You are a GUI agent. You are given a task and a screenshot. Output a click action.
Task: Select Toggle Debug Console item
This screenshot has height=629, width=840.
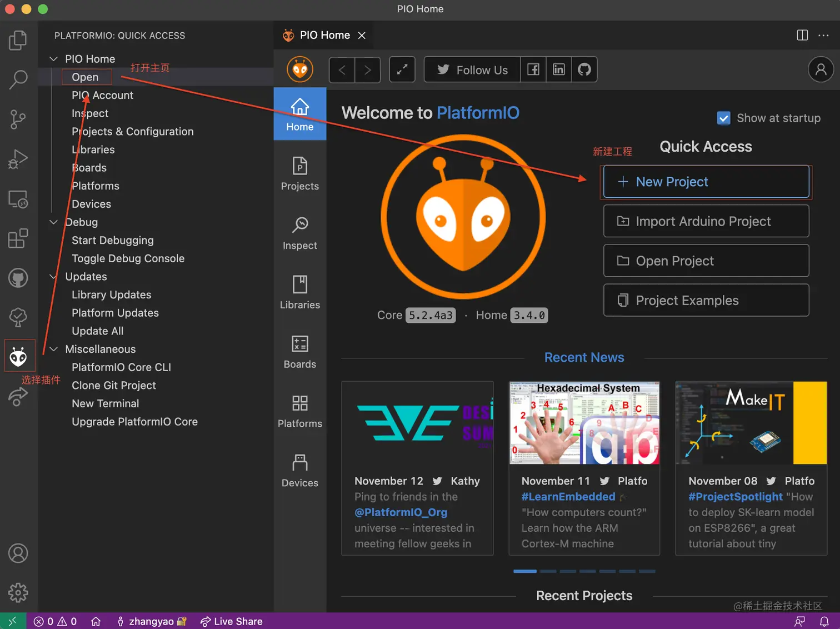[x=128, y=258]
